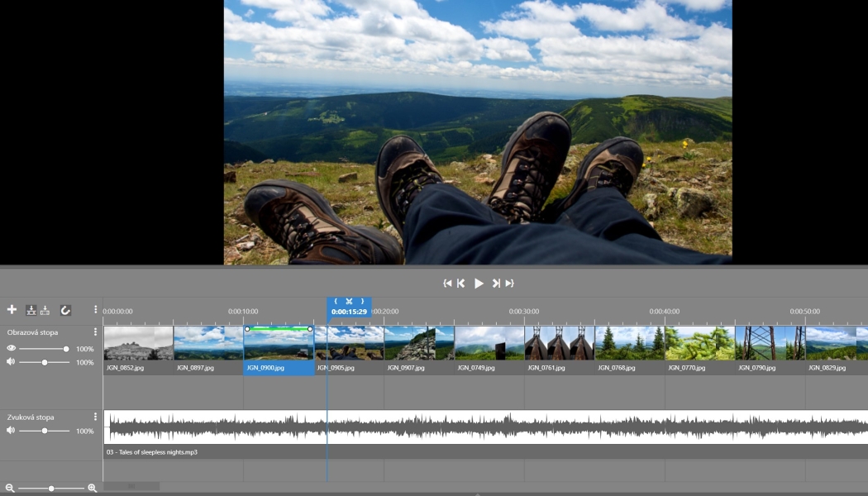Adjust the Obrazová stopa volume slider
The image size is (868, 496).
(43, 362)
